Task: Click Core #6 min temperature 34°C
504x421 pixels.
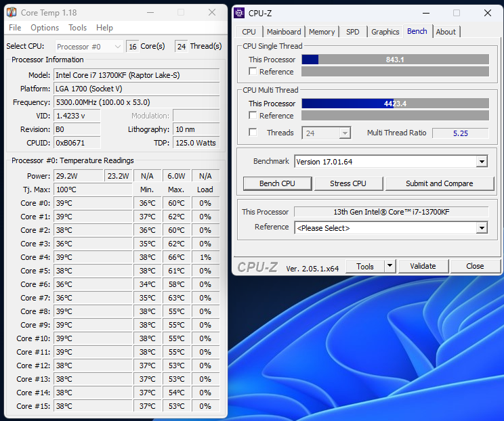Action: 147,284
